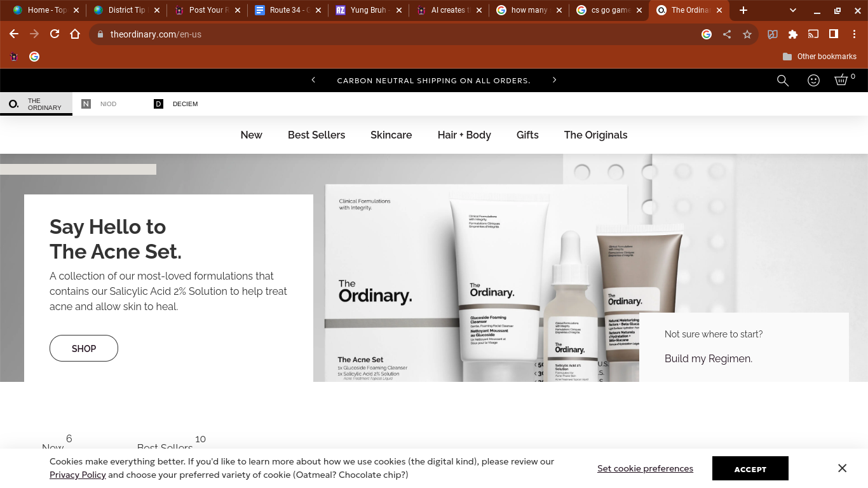This screenshot has height=488, width=868.
Task: View site information lock icon
Action: click(x=100, y=34)
